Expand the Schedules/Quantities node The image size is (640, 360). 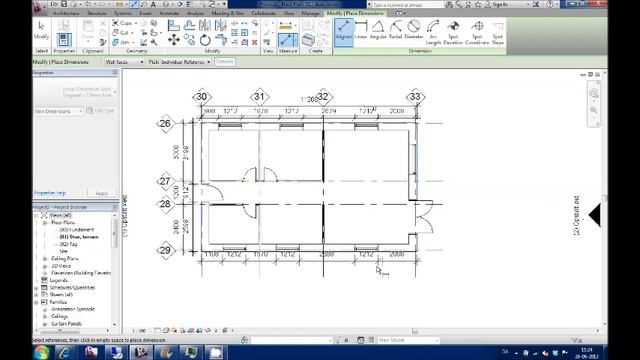(x=36, y=288)
